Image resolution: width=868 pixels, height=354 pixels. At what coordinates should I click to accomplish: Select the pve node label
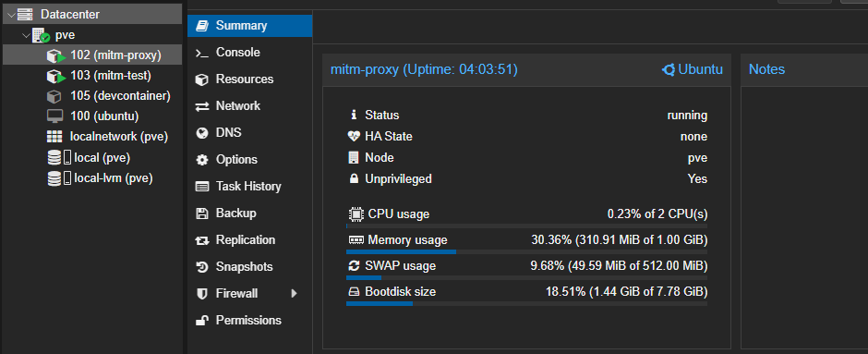point(66,35)
